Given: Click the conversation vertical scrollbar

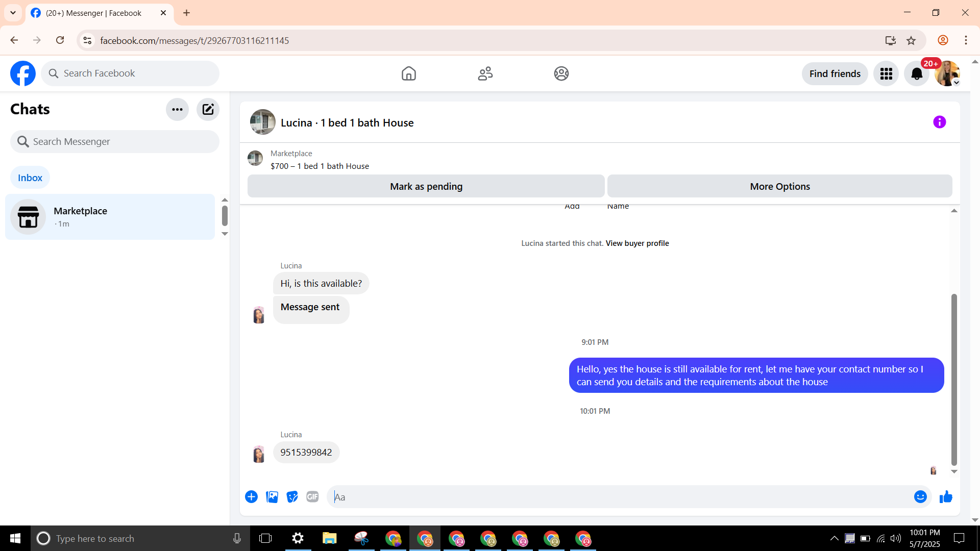Looking at the screenshot, I should (953, 380).
